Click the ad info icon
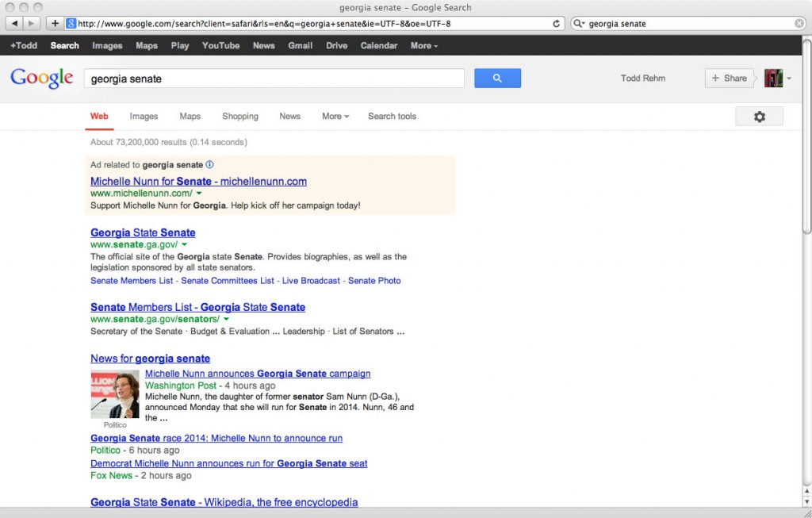 [209, 165]
